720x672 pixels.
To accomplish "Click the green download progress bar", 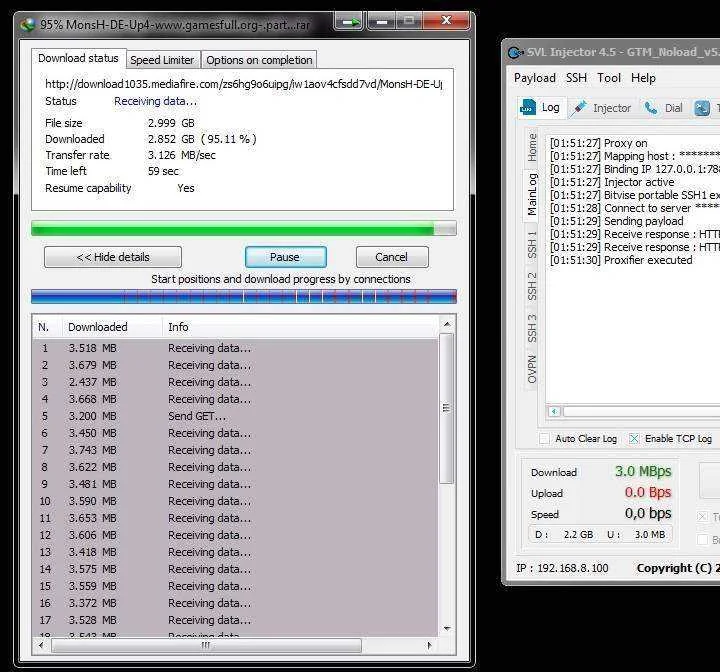I will (244, 228).
